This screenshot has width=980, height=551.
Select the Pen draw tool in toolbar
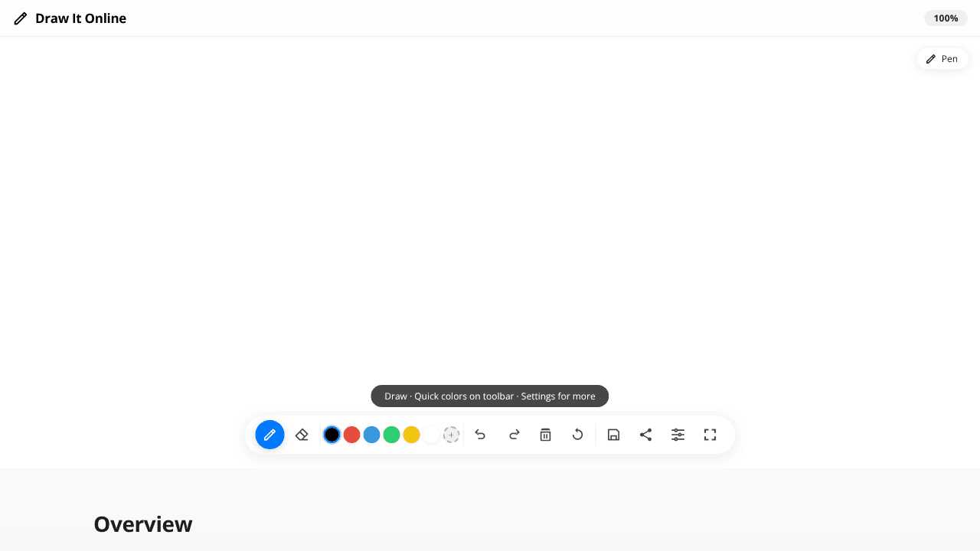click(269, 435)
